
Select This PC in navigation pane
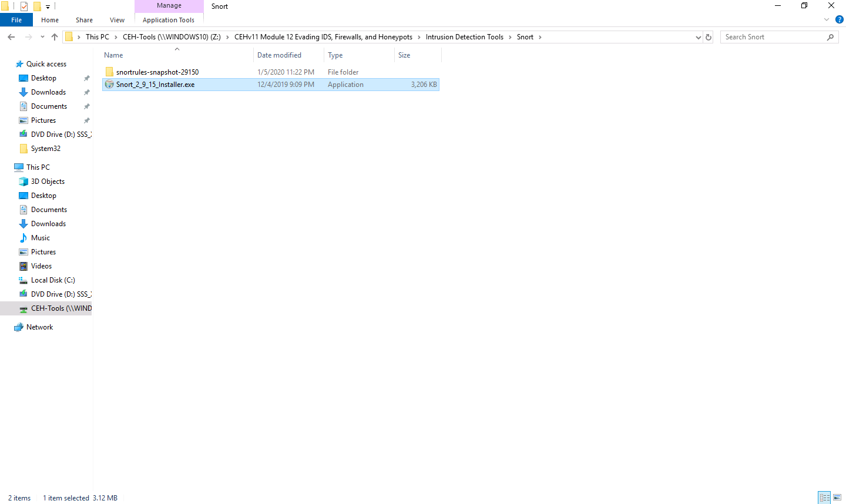(x=38, y=167)
